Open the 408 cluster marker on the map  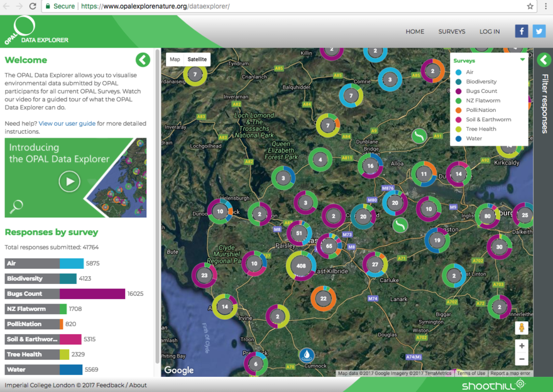click(x=301, y=266)
